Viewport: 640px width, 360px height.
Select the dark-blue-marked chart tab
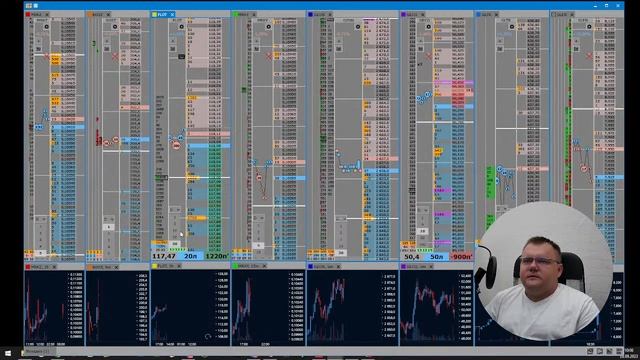(324, 267)
